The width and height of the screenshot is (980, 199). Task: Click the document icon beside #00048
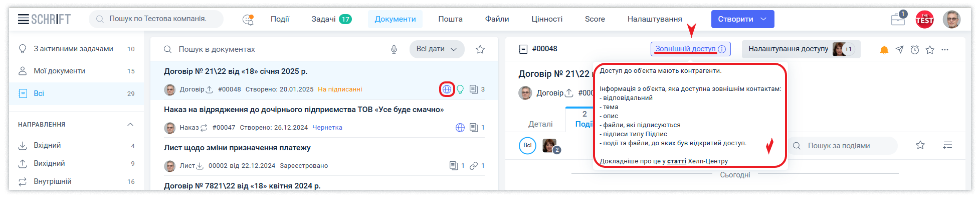523,49
